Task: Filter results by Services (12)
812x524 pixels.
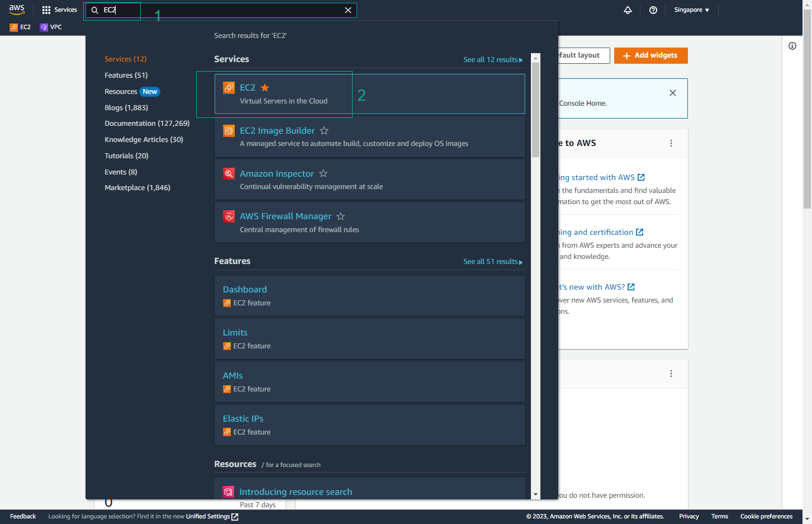Action: coord(125,59)
